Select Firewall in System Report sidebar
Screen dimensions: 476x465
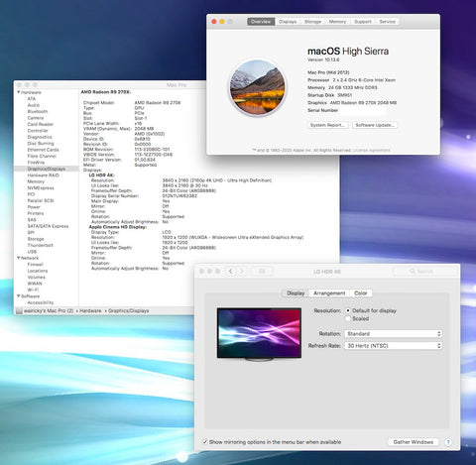tap(36, 265)
